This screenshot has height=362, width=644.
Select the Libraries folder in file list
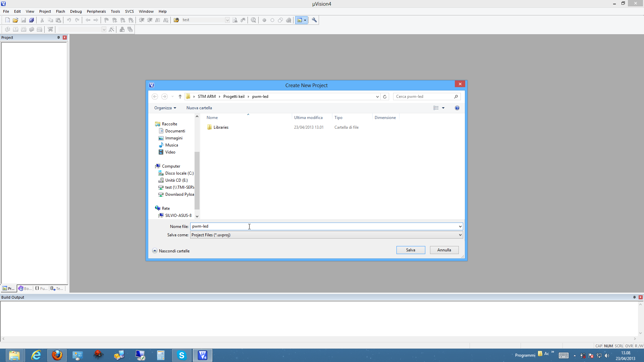tap(221, 127)
